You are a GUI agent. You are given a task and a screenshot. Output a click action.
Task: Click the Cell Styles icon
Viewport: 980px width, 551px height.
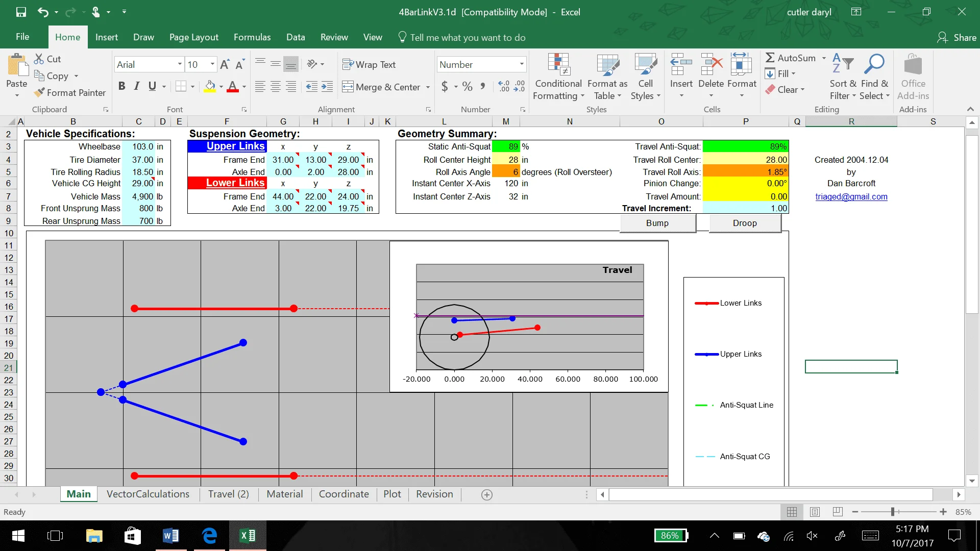(645, 64)
